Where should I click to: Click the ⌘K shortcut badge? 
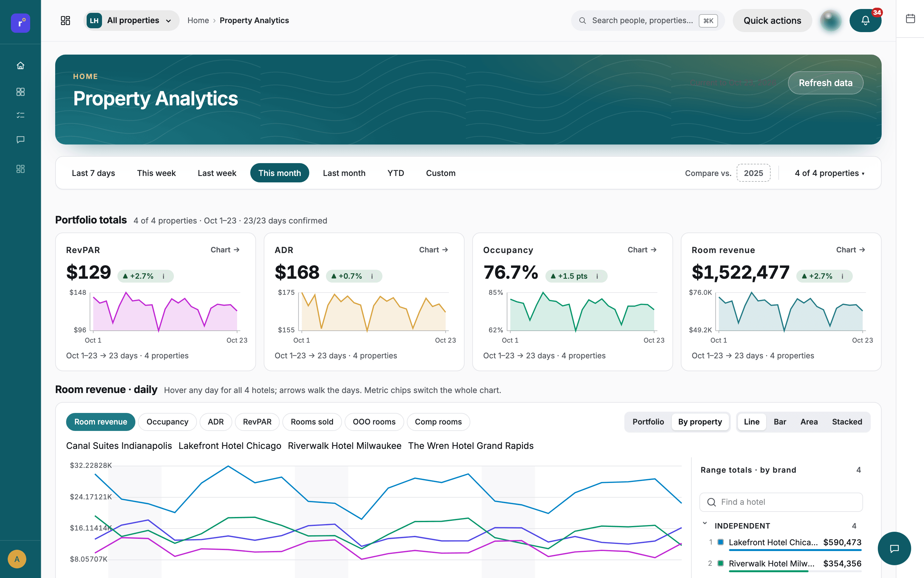pyautogui.click(x=708, y=21)
